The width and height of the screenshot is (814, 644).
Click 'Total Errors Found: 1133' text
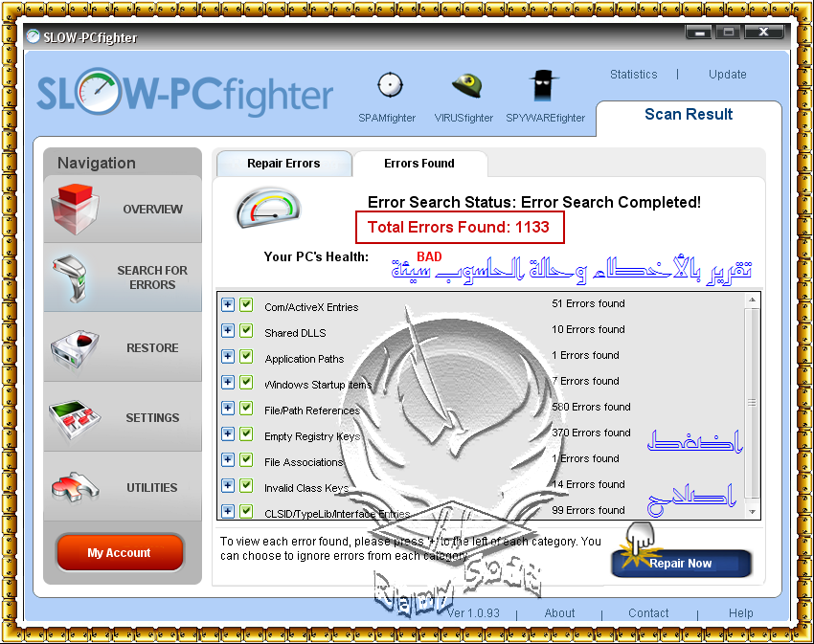(x=459, y=228)
